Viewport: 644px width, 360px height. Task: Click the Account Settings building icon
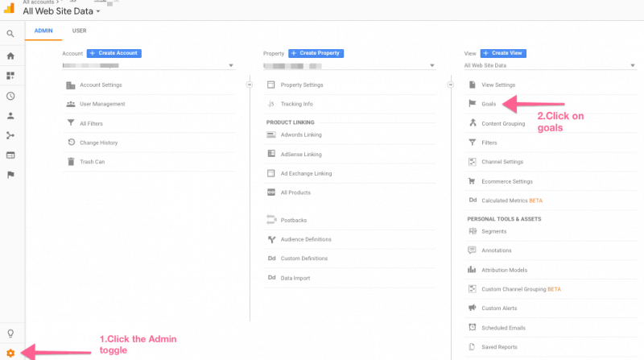click(71, 85)
